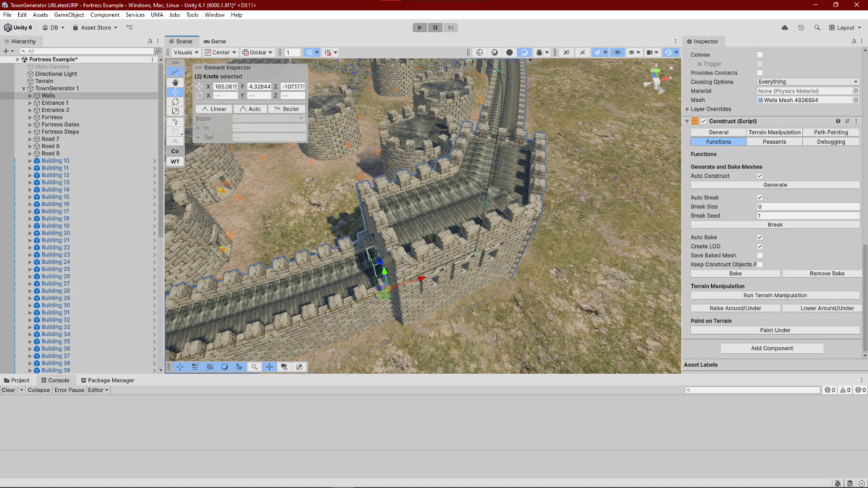The height and width of the screenshot is (488, 868).
Task: Click the Remove Bake button
Action: coord(821,274)
